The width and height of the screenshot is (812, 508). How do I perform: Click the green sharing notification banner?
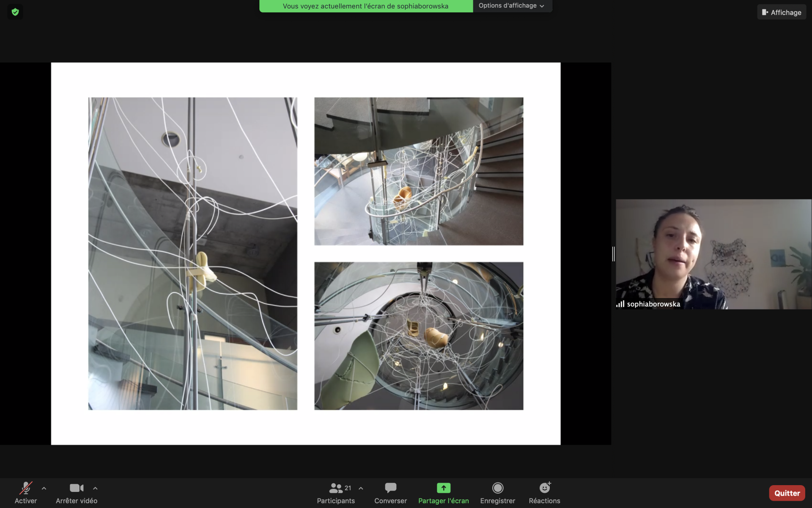[x=366, y=6]
